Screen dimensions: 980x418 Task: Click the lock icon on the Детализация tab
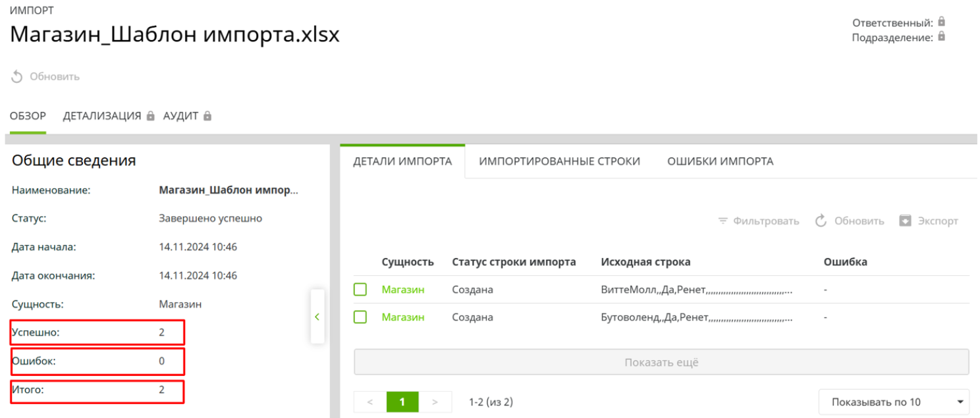pos(151,117)
